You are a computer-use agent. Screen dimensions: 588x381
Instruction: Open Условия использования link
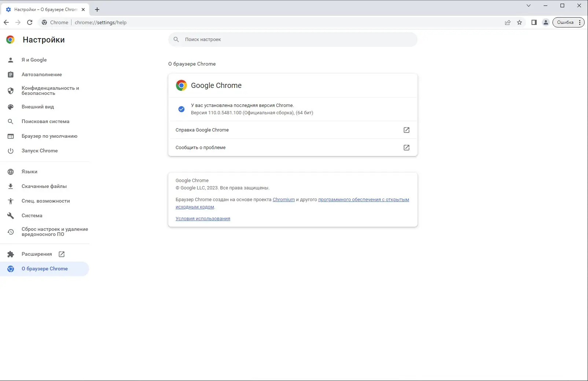pos(203,219)
